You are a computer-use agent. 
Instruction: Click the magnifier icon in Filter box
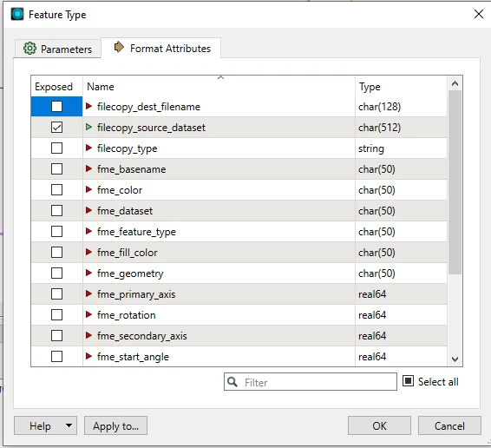(x=232, y=382)
